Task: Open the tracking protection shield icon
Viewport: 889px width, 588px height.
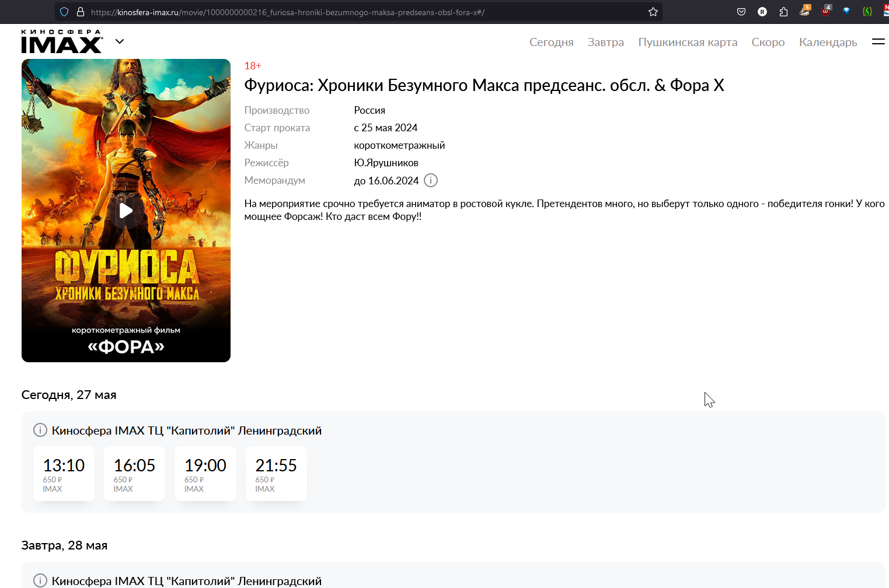Action: point(64,12)
